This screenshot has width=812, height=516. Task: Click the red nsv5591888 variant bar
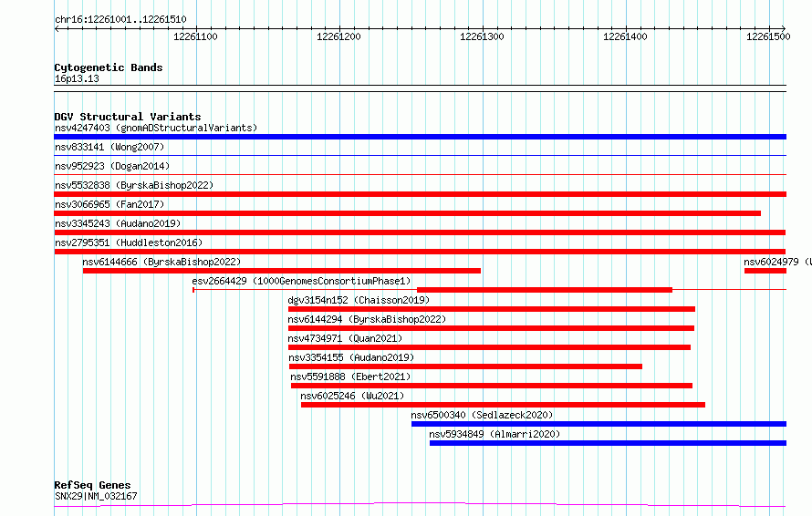click(x=492, y=386)
